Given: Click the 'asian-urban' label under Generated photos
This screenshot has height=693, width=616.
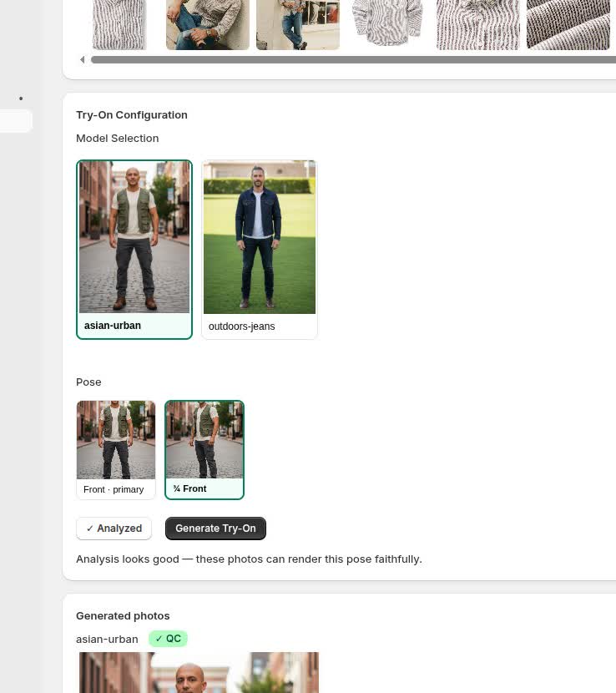Looking at the screenshot, I should (x=107, y=640).
